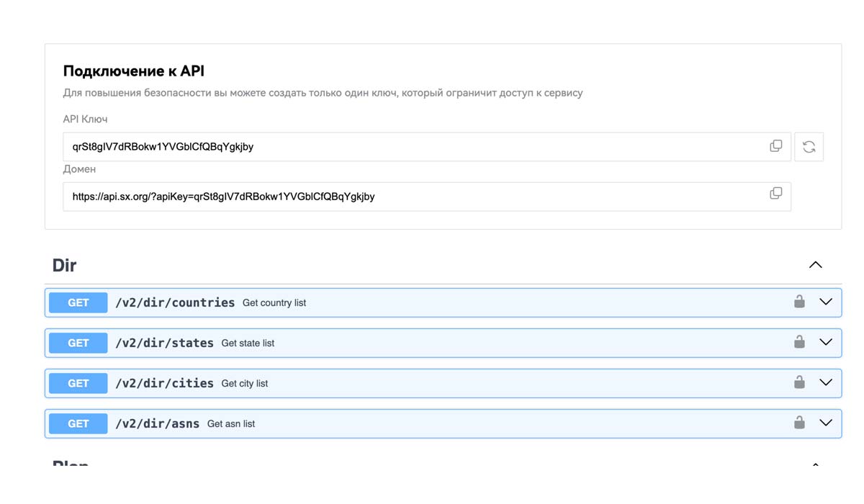Click the GET button for /v2/dir/countries
This screenshot has width=864, height=504.
[x=78, y=303]
